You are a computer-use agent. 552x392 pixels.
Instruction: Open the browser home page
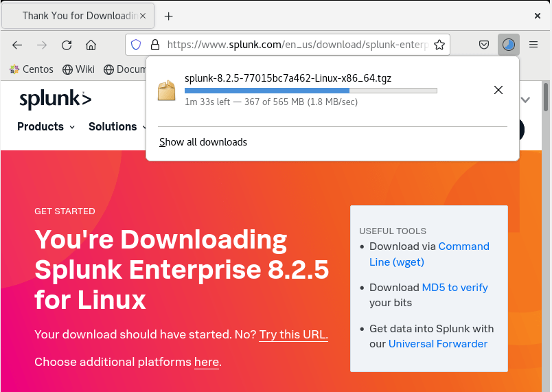[x=91, y=45]
